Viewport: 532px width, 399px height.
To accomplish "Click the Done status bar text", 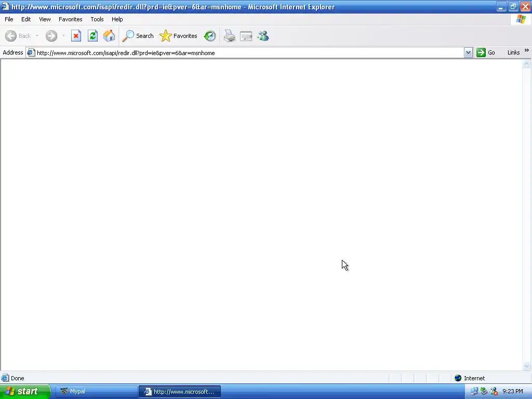I will 17,378.
